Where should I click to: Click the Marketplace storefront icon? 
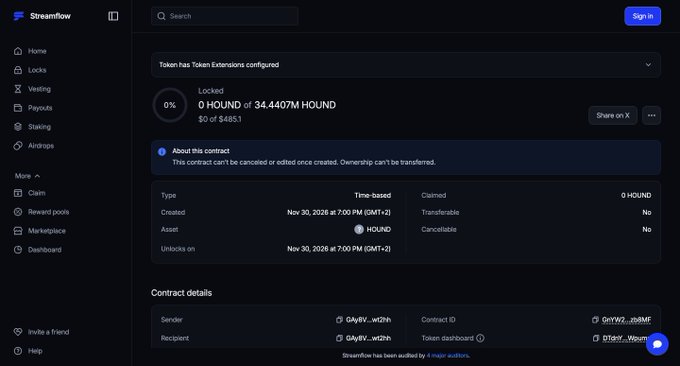coord(18,231)
